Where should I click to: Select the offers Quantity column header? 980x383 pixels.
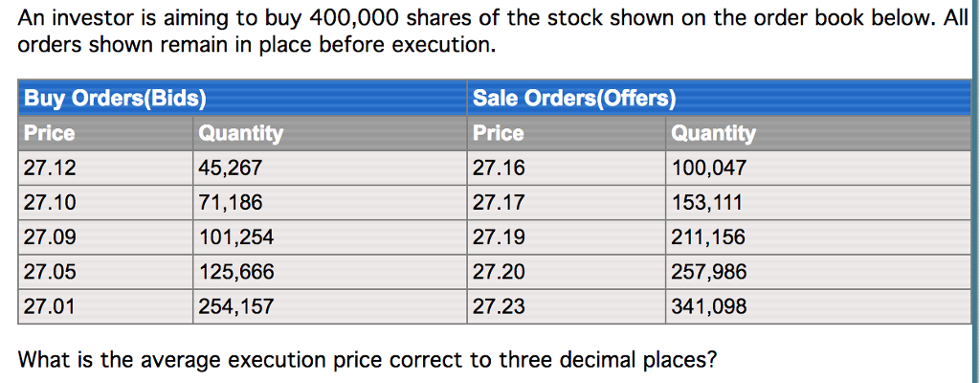click(818, 133)
